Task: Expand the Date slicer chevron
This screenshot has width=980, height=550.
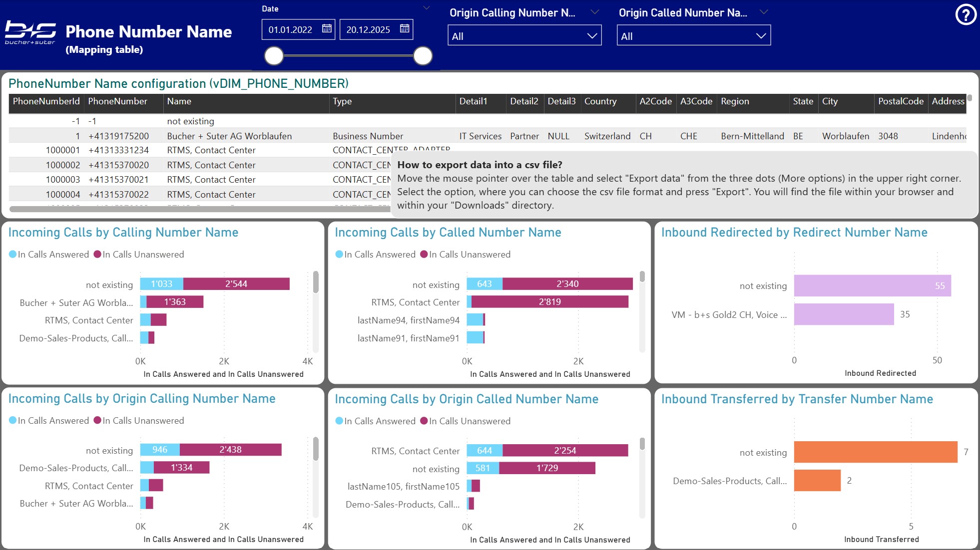Action: [x=427, y=8]
